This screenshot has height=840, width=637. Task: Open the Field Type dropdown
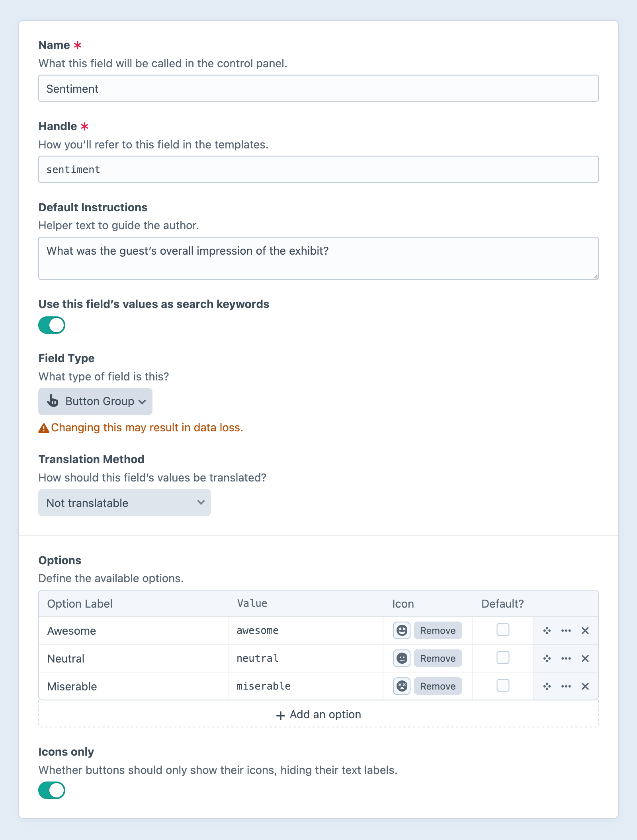click(95, 401)
